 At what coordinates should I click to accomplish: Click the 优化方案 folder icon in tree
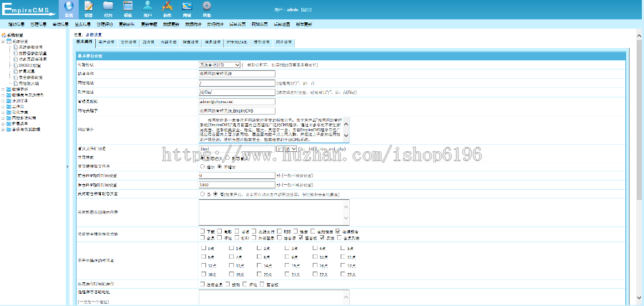coord(9,113)
